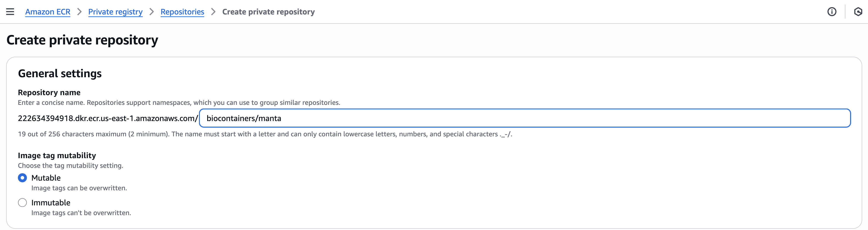Open the info panel icon
The height and width of the screenshot is (230, 868).
(832, 12)
